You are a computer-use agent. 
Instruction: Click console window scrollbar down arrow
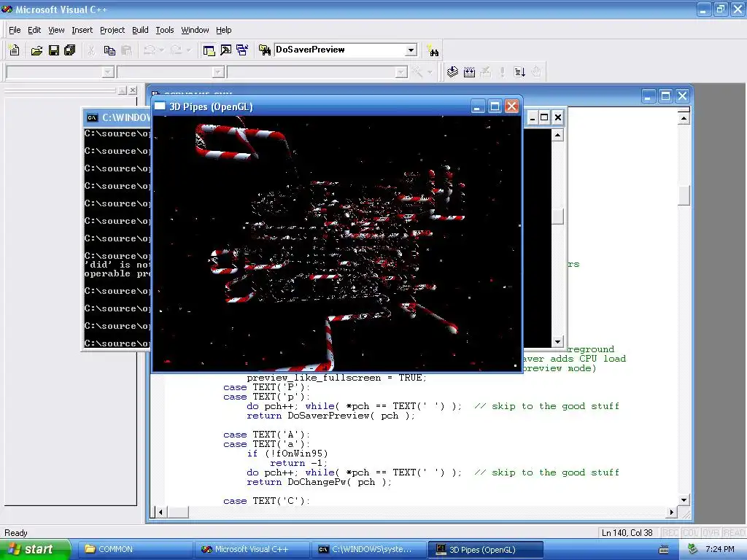click(558, 341)
